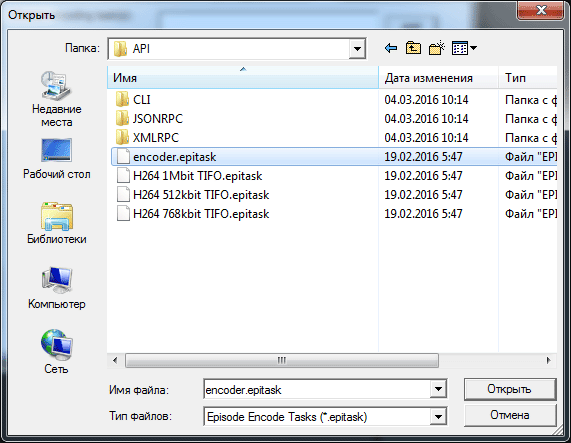Click the API folder icon in Папка box
The image size is (571, 443).
(120, 48)
